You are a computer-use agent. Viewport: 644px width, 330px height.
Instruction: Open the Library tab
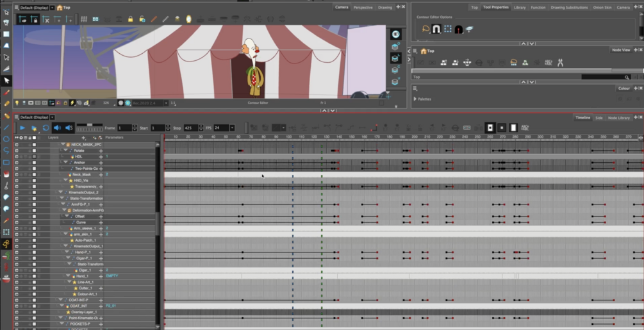point(520,8)
